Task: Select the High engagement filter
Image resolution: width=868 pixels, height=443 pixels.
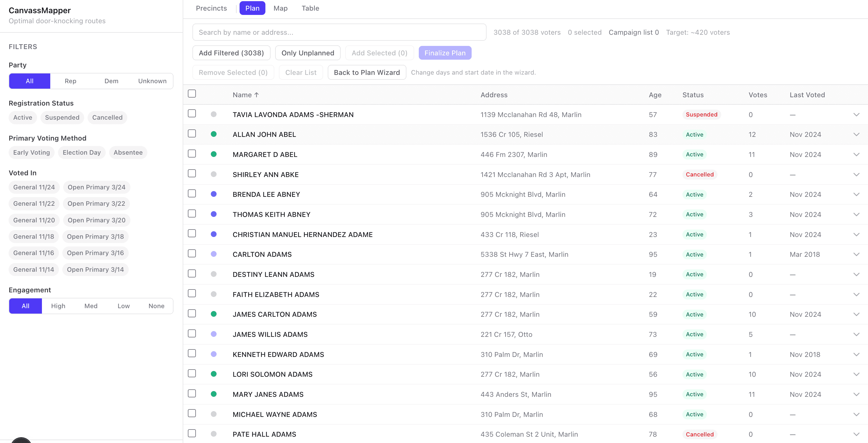Action: click(58, 306)
